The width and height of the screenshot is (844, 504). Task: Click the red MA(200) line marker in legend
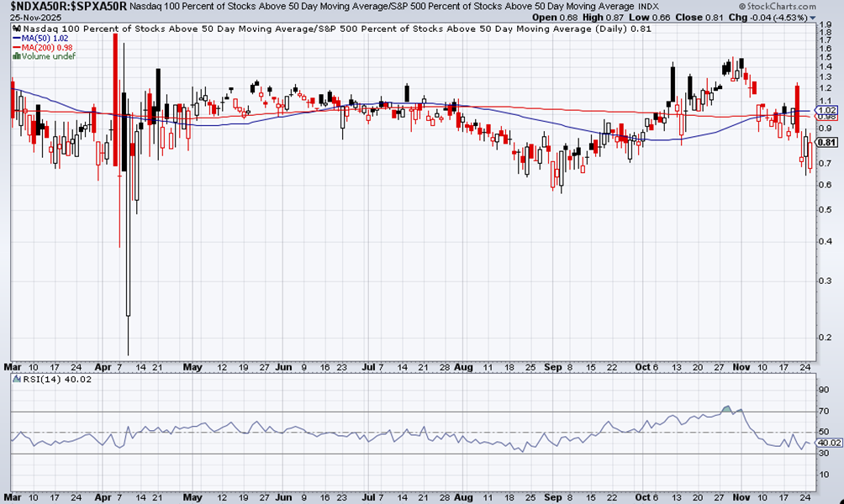click(16, 48)
